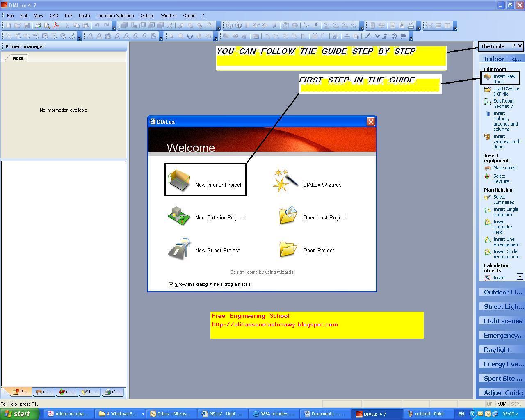Open the Insert dropdown under Calculation objects
Viewport: 525px width, 420px height.
click(520, 277)
